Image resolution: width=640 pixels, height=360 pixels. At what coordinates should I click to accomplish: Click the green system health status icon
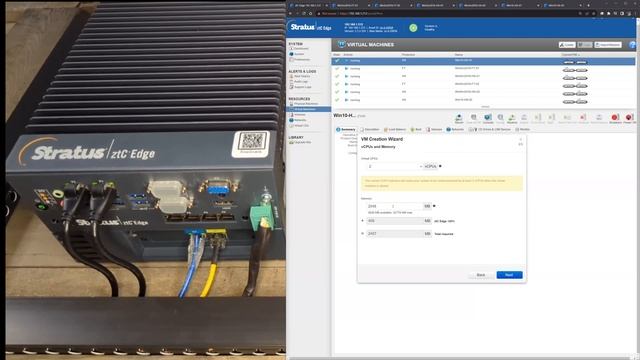click(413, 28)
